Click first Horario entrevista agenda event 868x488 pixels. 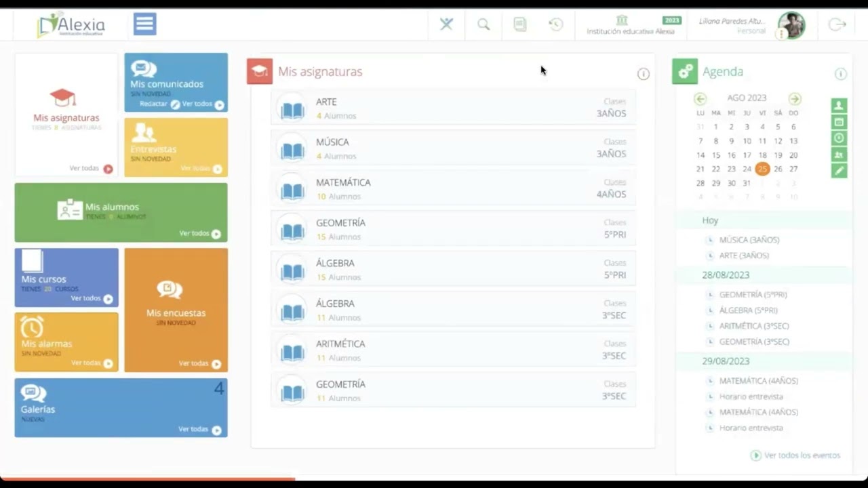pos(751,396)
